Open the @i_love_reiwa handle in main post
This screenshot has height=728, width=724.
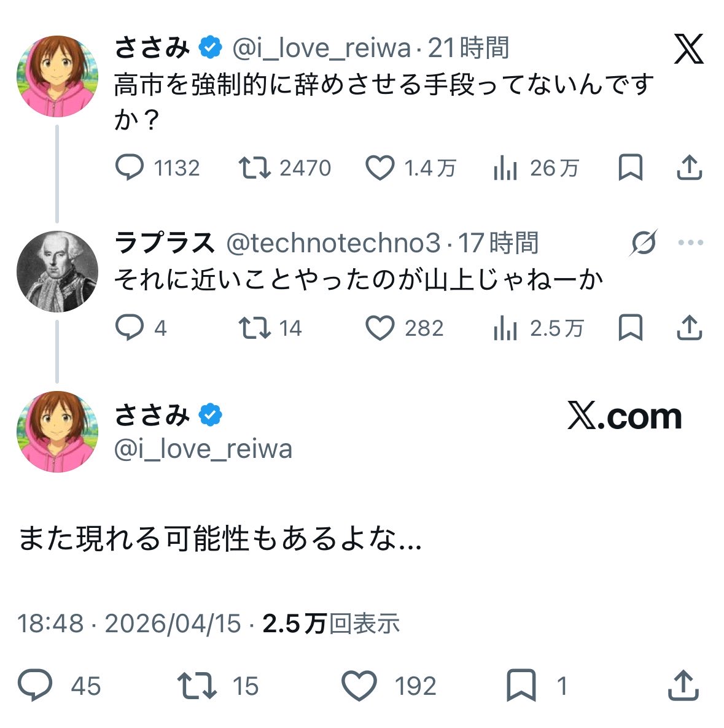click(203, 449)
